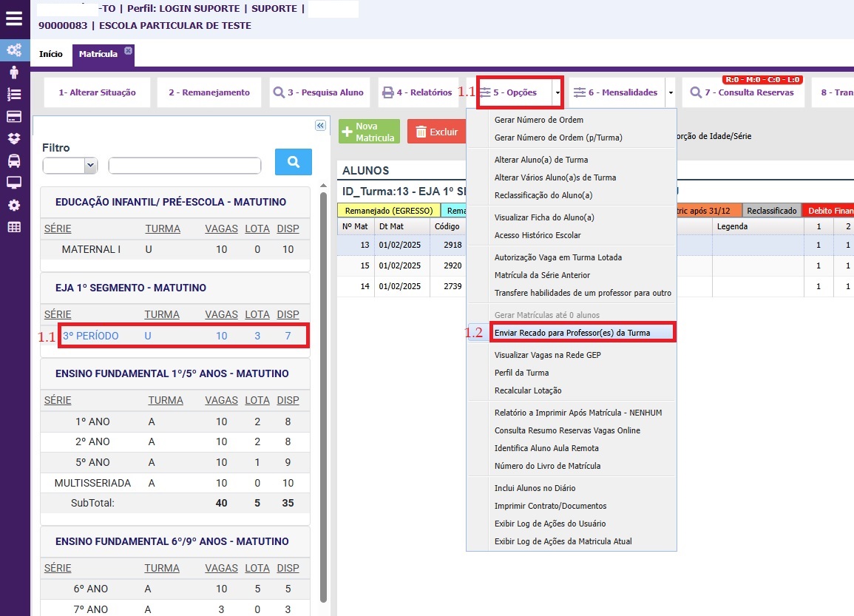Click the person icon in sidebar
854x616 pixels.
click(14, 72)
